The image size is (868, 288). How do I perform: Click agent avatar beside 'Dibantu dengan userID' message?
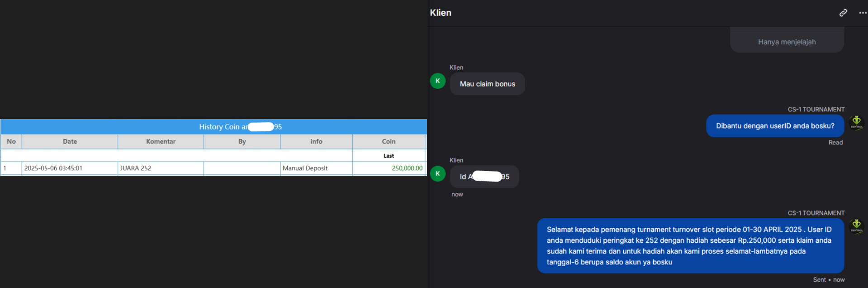[856, 122]
